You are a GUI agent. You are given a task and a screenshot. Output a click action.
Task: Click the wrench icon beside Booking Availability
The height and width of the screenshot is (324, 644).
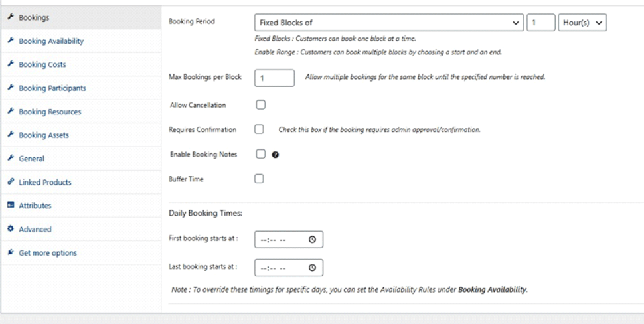11,41
